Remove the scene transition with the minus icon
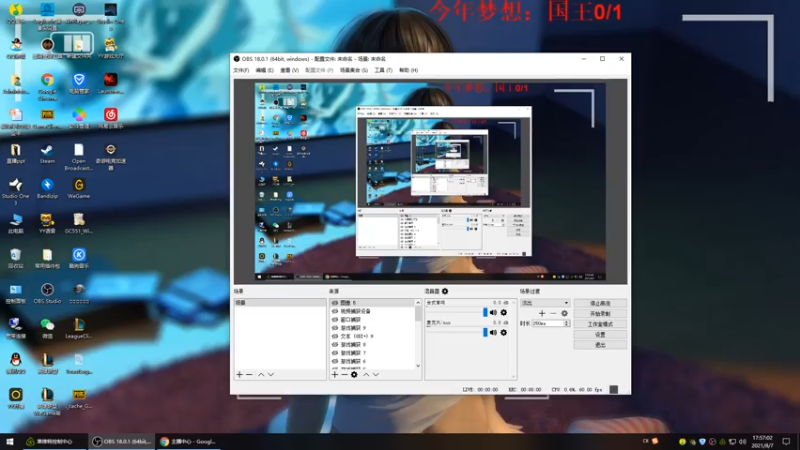 (x=553, y=313)
